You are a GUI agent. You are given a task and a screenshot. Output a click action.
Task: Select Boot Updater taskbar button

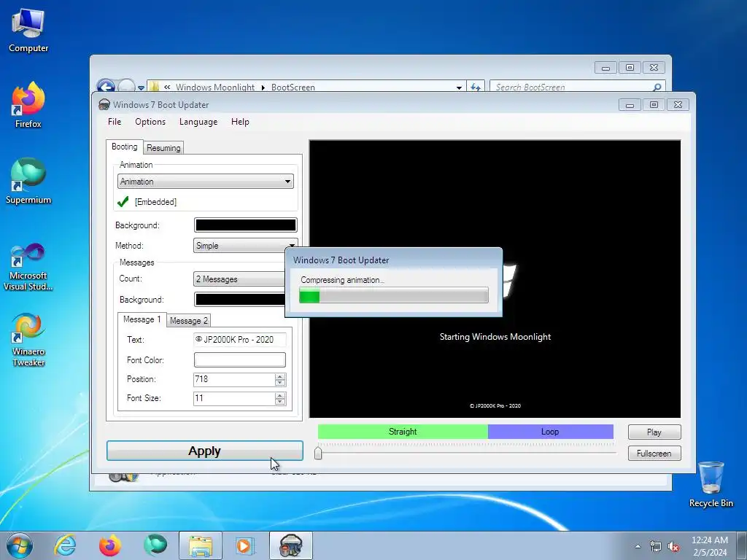(291, 545)
